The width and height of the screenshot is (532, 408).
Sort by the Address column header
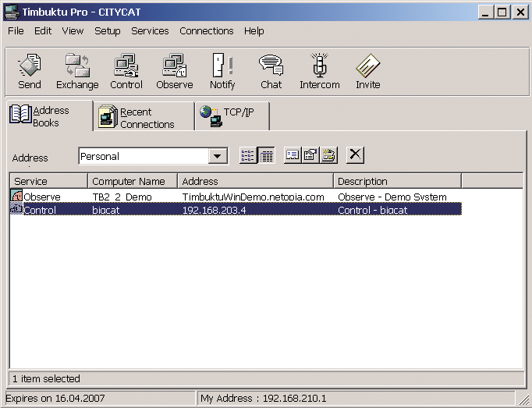tap(255, 181)
